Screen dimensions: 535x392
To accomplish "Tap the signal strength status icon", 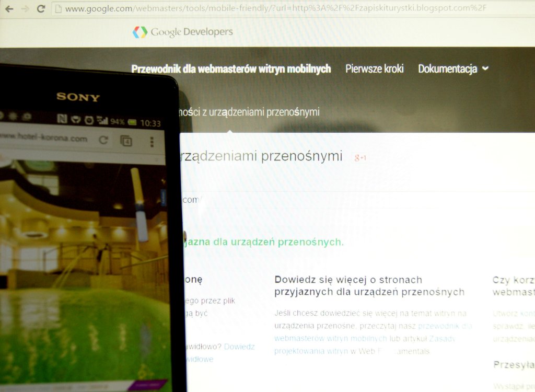I will point(102,120).
